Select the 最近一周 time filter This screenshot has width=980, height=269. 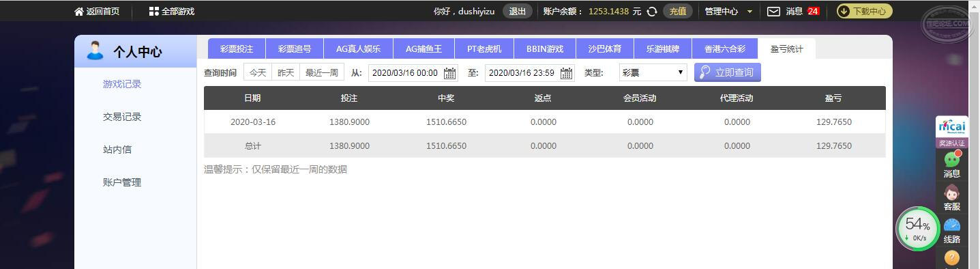322,72
